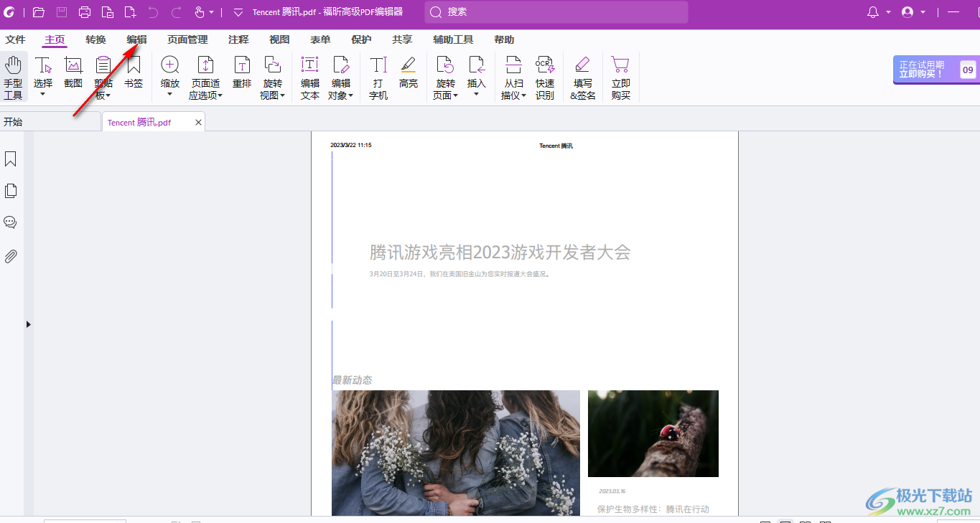The image size is (980, 523).
Task: Open the 旋转页面 dropdown
Action: click(x=456, y=95)
